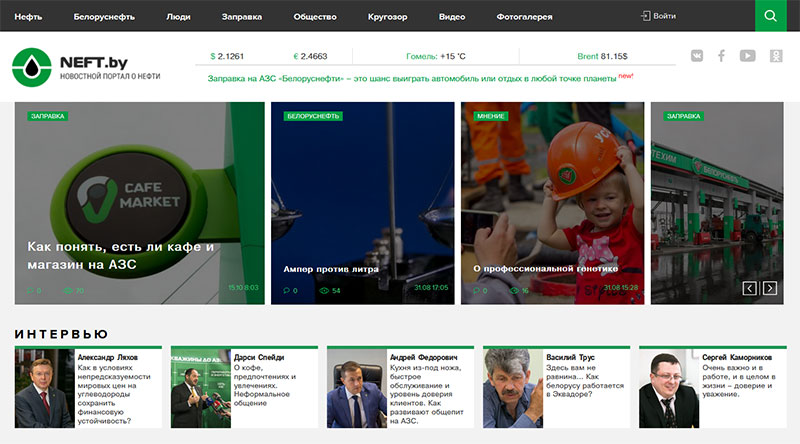Open the gas station photo card
The image size is (800, 444).
pos(717,203)
